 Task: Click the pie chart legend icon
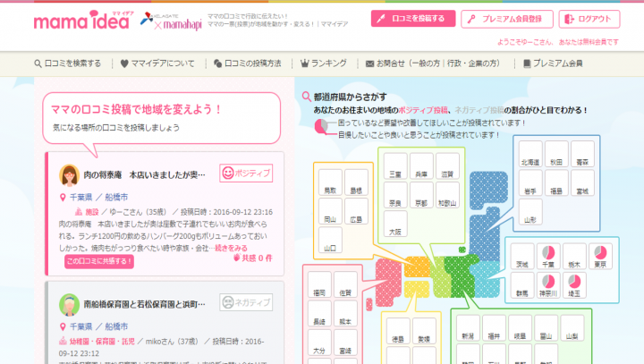point(321,126)
